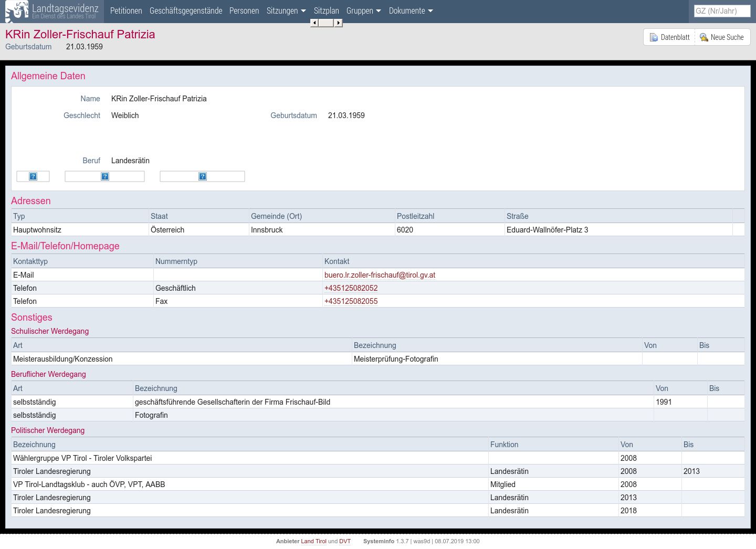Select the Frischauf-Bild Gesellschafterin row
This screenshot has width=756, height=549.
(378, 402)
